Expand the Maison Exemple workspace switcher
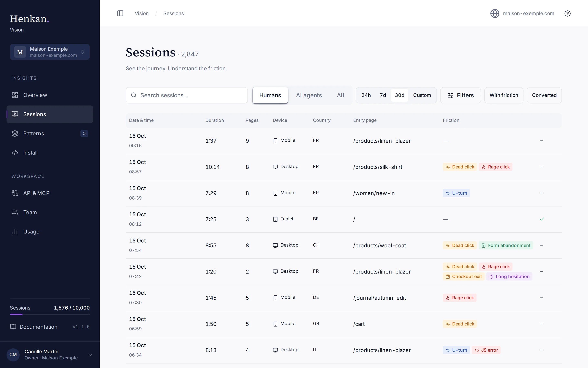The width and height of the screenshot is (588, 368). [x=50, y=52]
